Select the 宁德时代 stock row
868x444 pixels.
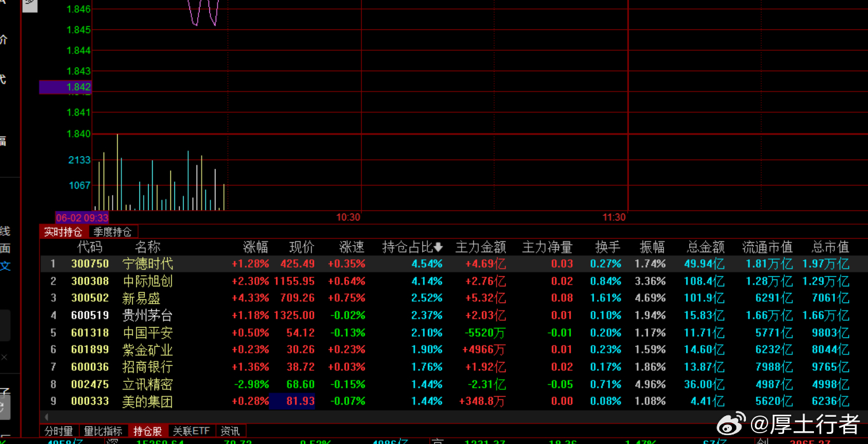(453, 264)
